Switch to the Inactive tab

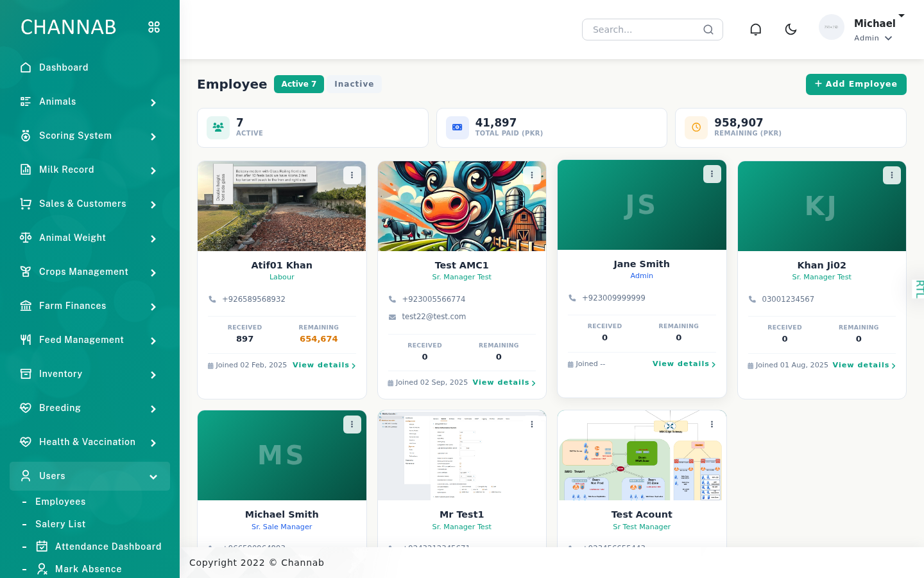click(x=354, y=84)
